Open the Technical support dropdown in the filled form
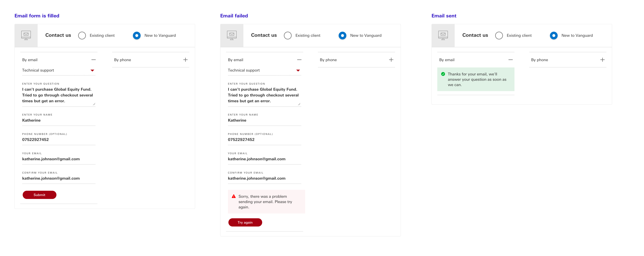 tap(92, 70)
